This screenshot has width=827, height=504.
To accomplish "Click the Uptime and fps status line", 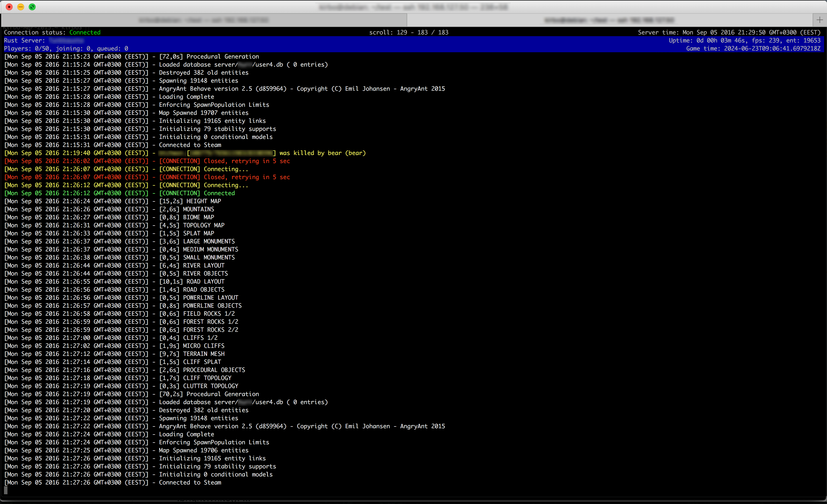I will (744, 40).
